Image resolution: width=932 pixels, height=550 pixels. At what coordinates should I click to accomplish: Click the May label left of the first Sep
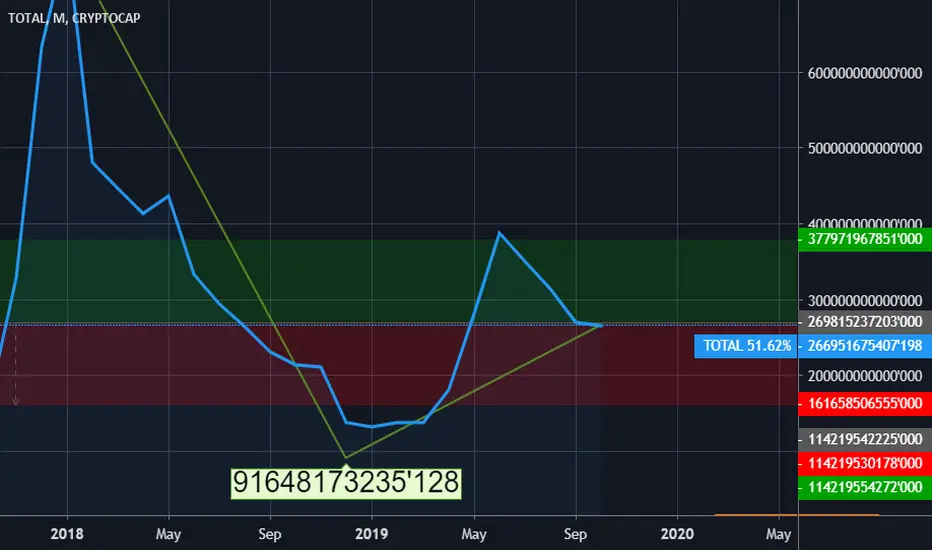[x=168, y=534]
